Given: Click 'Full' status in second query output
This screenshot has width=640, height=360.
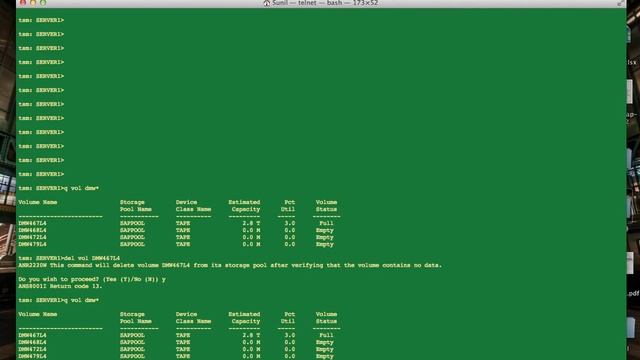Looking at the screenshot, I should [326, 335].
